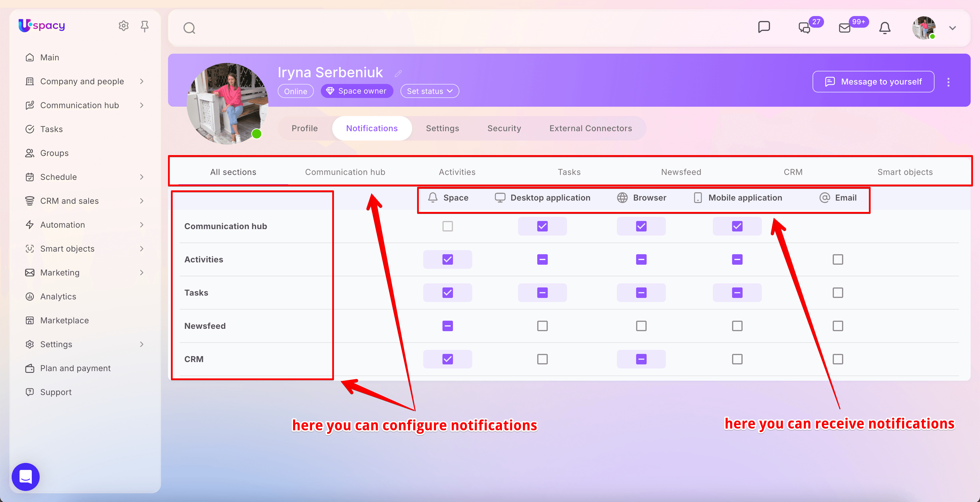Viewport: 980px width, 502px height.
Task: Open the blue support chat bubble widget
Action: [25, 477]
